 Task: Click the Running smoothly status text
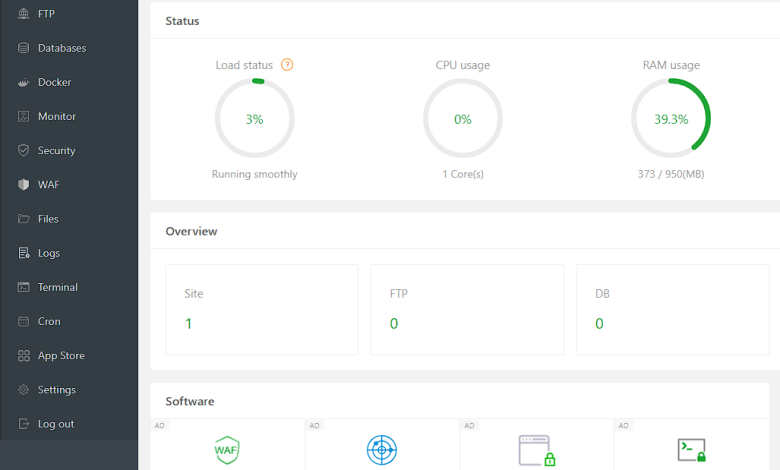(x=255, y=174)
